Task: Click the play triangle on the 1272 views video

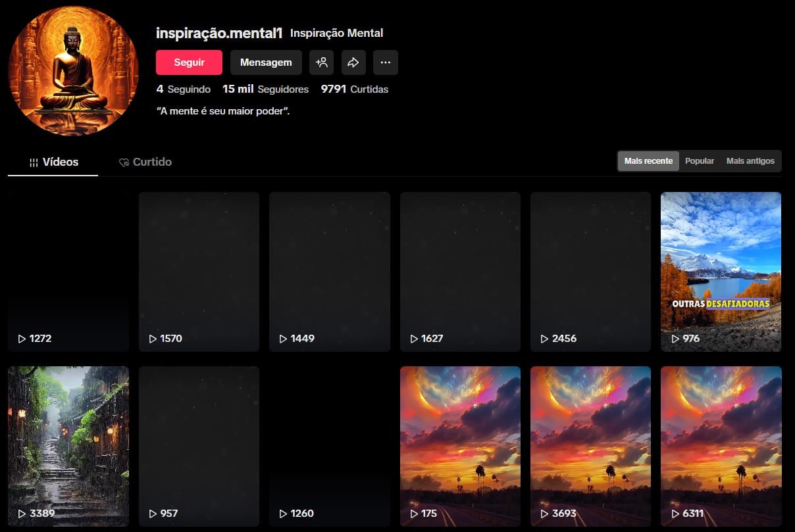Action: (x=20, y=339)
